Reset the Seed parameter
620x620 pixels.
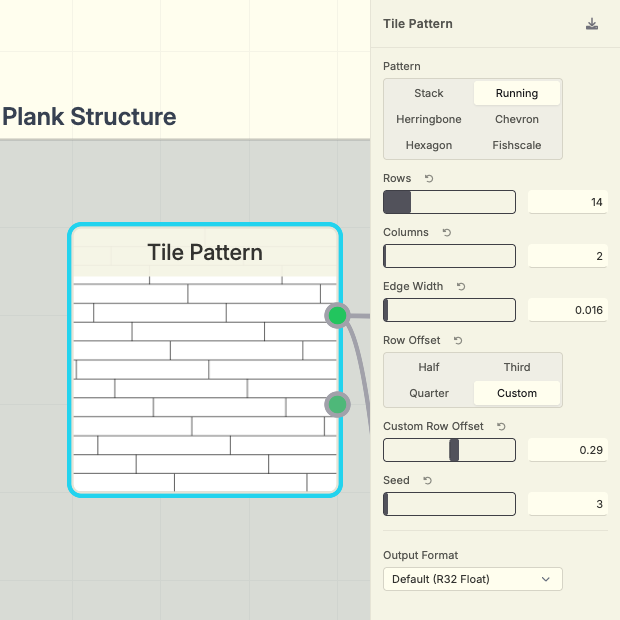(427, 480)
